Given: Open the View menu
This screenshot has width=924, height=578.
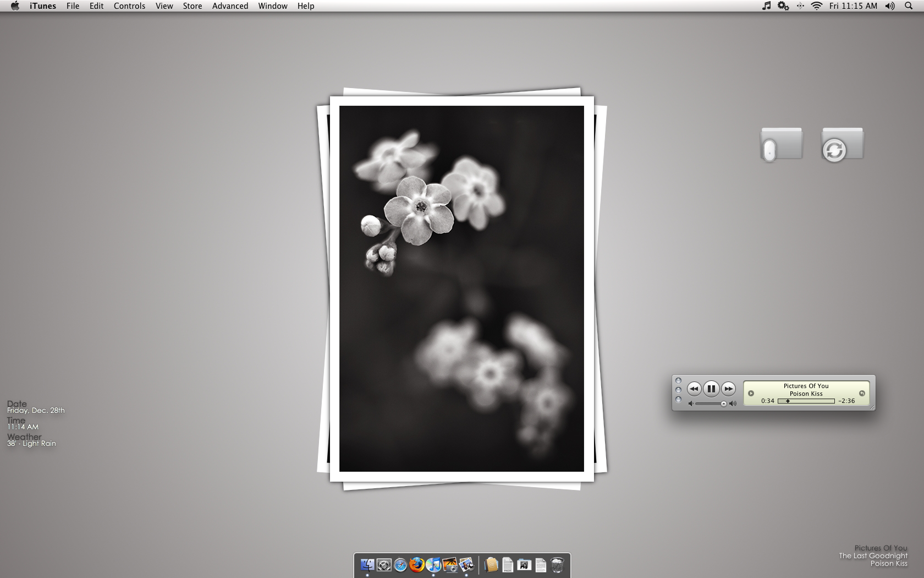Looking at the screenshot, I should tap(164, 6).
